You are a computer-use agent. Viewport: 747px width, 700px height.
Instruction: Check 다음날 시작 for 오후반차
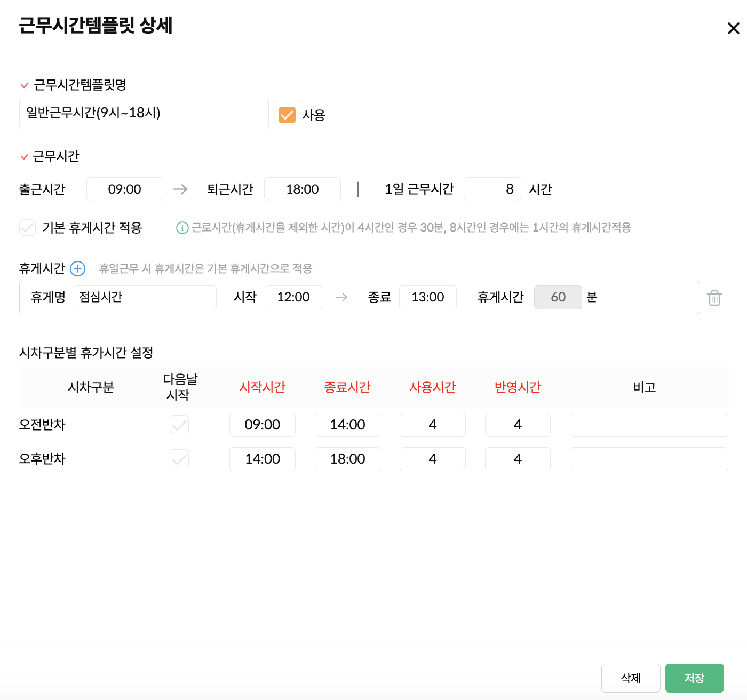tap(179, 459)
